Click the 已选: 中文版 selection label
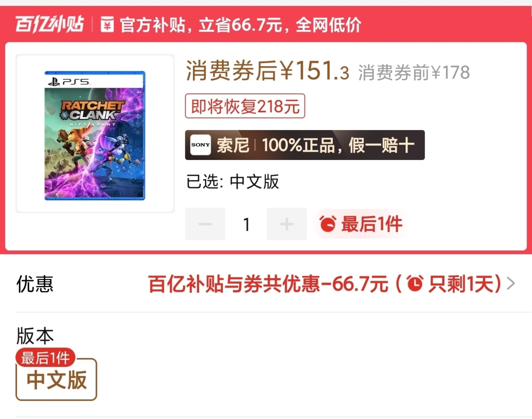 click(232, 182)
